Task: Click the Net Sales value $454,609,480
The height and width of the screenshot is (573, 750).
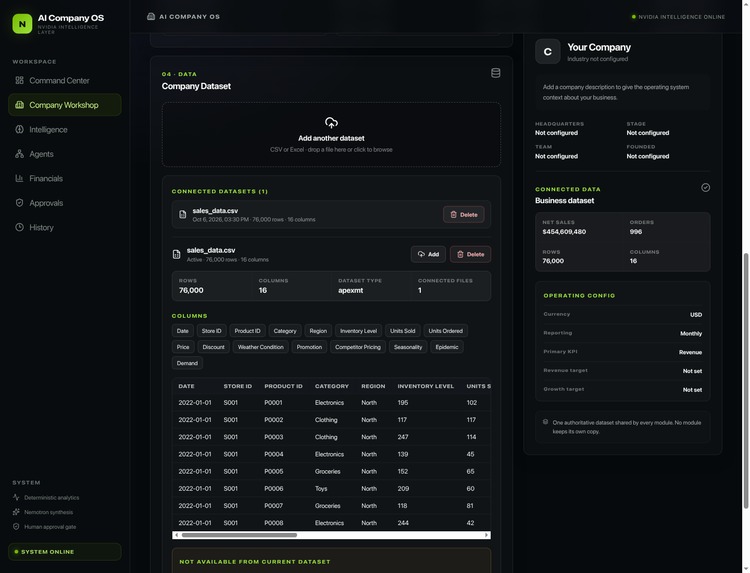Action: click(x=564, y=231)
